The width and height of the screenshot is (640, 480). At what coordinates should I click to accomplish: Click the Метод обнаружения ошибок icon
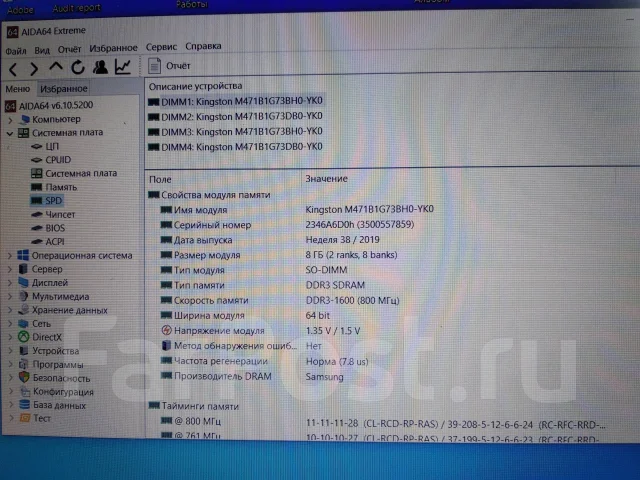(x=166, y=346)
